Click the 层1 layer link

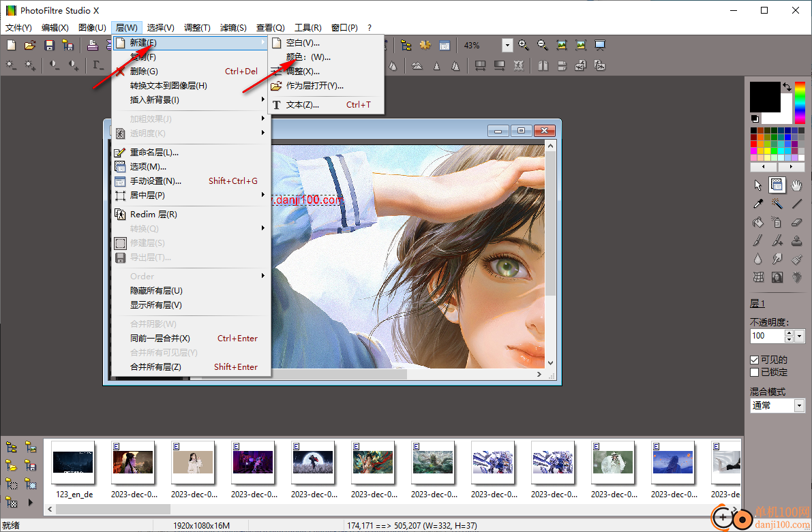pyautogui.click(x=757, y=303)
